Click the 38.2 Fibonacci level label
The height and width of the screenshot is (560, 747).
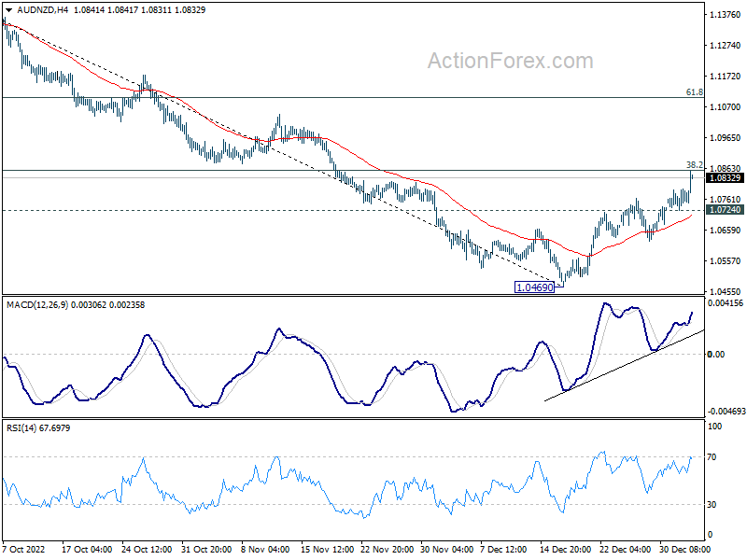pyautogui.click(x=695, y=165)
